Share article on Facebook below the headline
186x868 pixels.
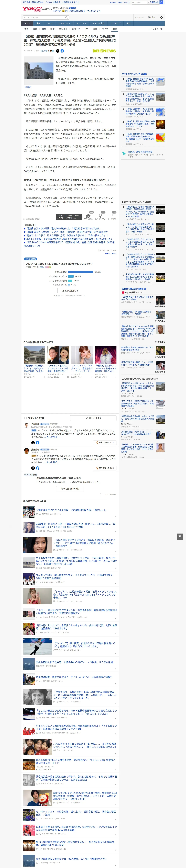(62, 51)
